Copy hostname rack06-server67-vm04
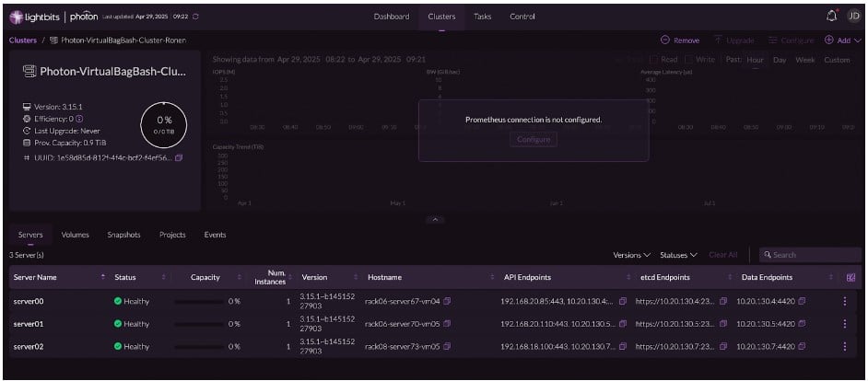Viewport: 868px width, 381px height. pos(447,301)
